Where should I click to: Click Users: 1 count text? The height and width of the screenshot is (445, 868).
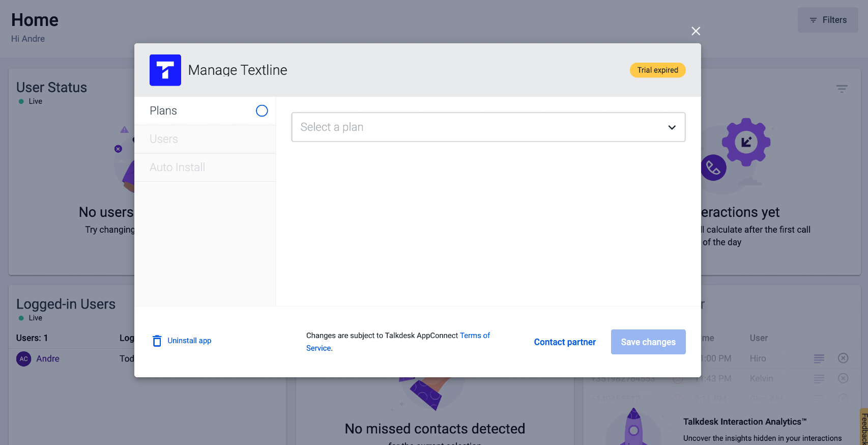coord(32,338)
